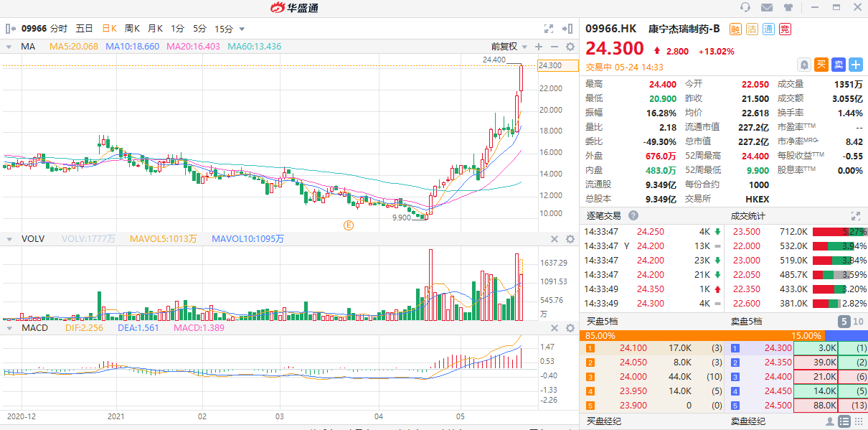Click the 买盘经纪 header
This screenshot has width=868, height=430.
tap(603, 421)
